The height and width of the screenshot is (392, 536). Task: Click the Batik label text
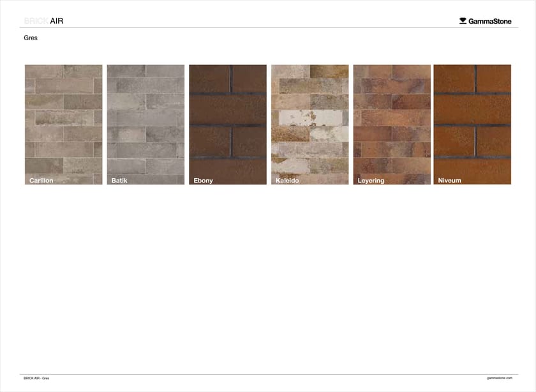[x=118, y=180]
